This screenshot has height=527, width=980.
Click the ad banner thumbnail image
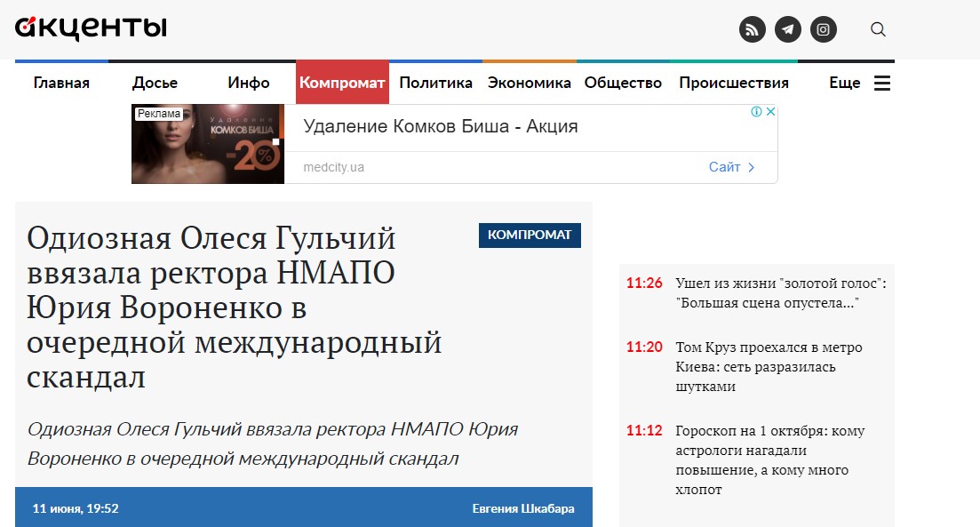coord(208,144)
